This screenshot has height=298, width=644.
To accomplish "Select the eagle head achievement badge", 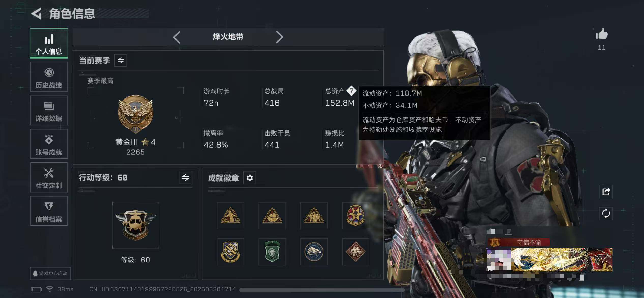I will click(x=314, y=252).
